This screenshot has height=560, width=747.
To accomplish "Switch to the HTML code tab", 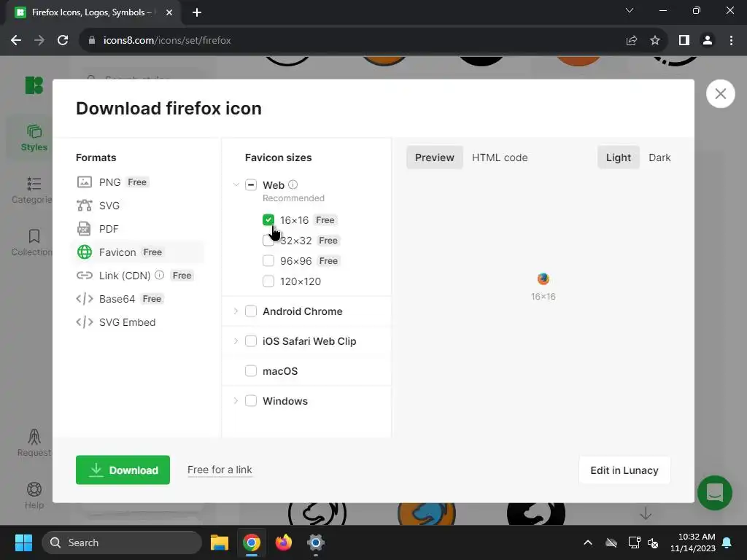I will (x=500, y=157).
